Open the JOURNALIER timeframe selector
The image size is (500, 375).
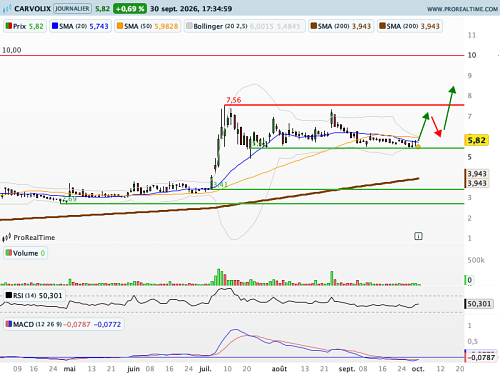(x=72, y=9)
